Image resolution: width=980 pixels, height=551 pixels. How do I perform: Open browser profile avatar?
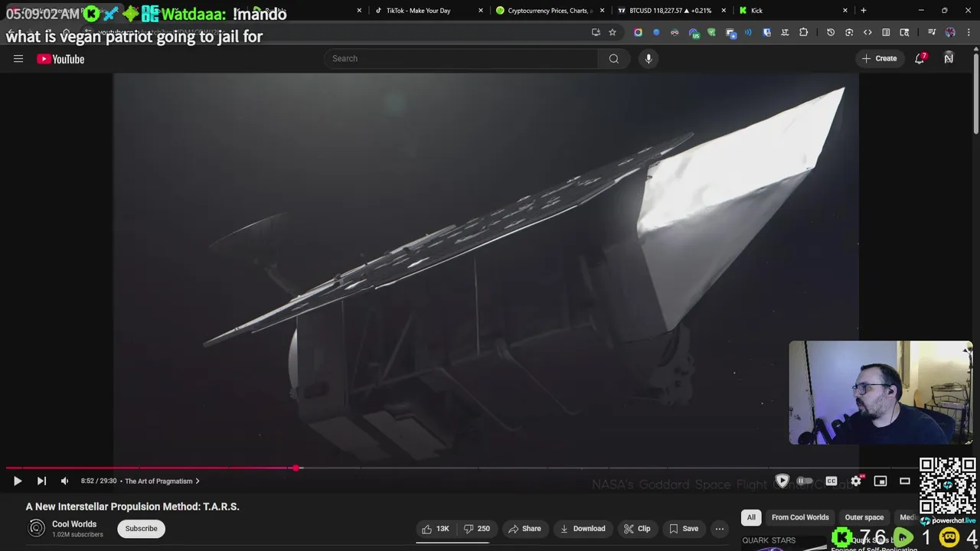coord(950,32)
